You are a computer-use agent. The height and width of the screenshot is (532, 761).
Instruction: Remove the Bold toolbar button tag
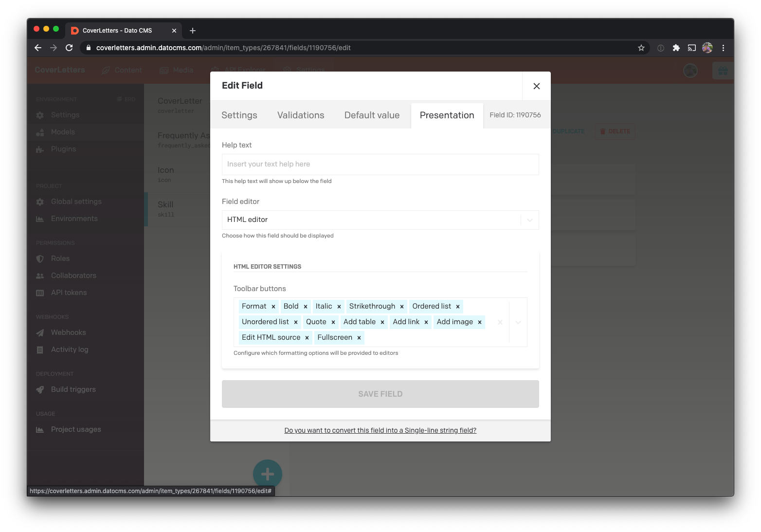[306, 307]
